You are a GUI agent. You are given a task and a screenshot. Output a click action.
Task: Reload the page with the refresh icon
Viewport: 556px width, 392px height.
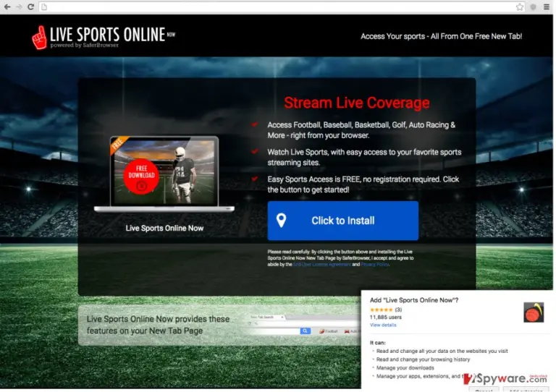point(31,7)
